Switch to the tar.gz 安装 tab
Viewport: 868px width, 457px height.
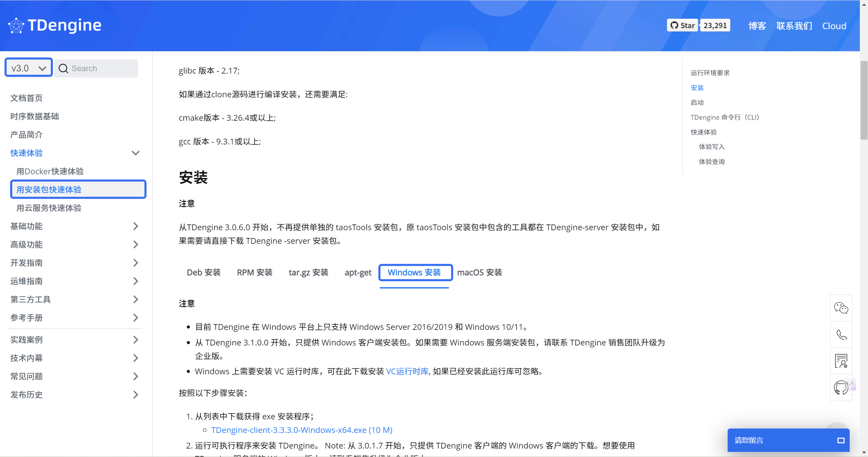[x=309, y=272]
